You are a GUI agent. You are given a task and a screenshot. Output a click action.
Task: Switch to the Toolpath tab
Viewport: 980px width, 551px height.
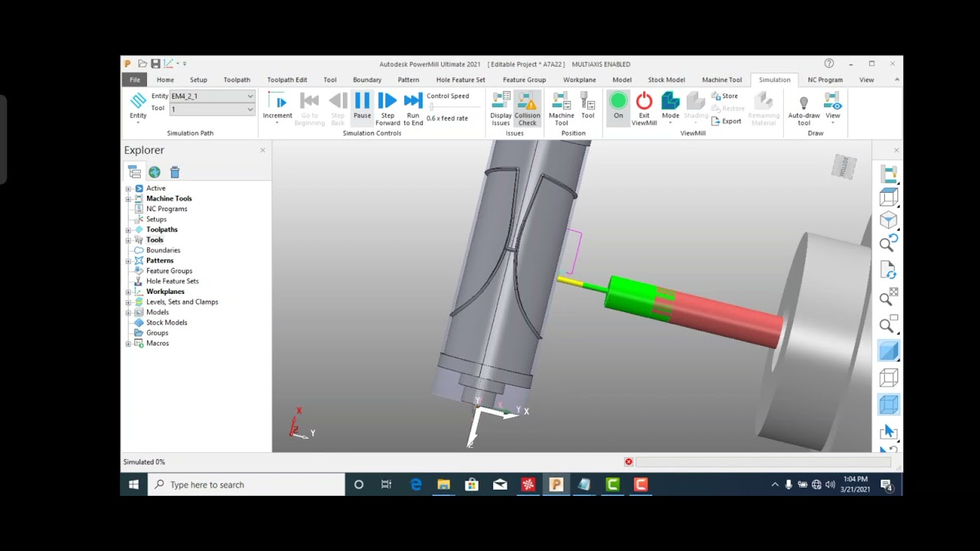click(237, 80)
